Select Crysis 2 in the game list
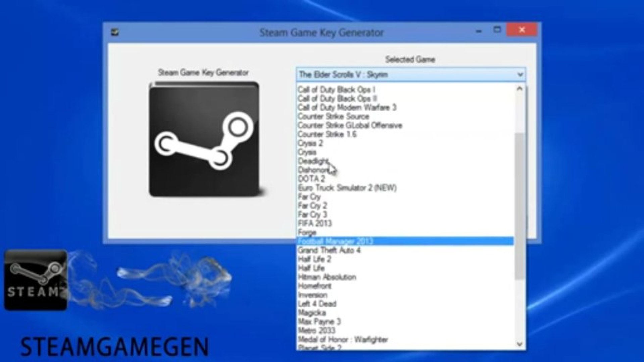This screenshot has width=644, height=362. 310,143
